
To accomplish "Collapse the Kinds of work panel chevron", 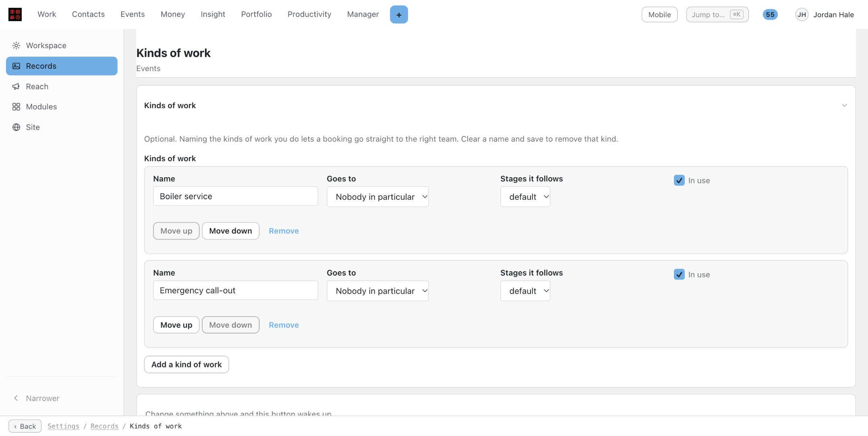I will (844, 105).
